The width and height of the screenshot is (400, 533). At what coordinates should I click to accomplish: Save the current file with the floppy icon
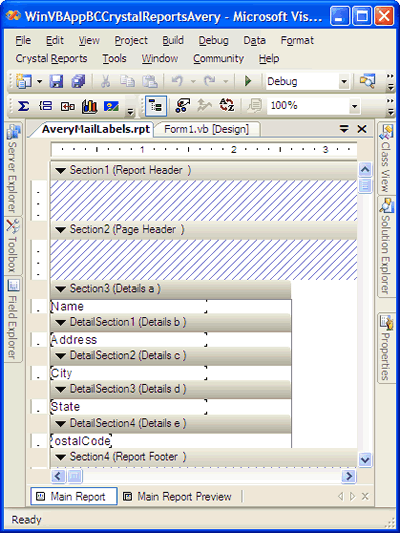[x=56, y=82]
